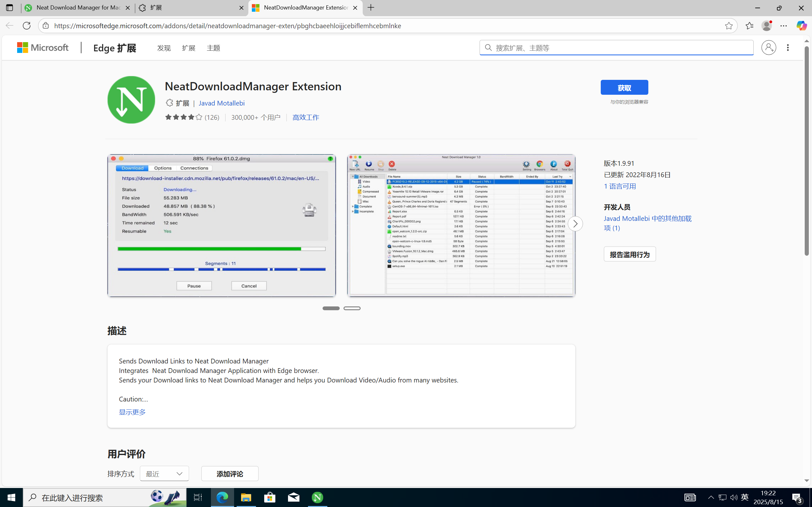Screen dimensions: 812x507
Task: Expand description with 显示更多
Action: (x=132, y=412)
